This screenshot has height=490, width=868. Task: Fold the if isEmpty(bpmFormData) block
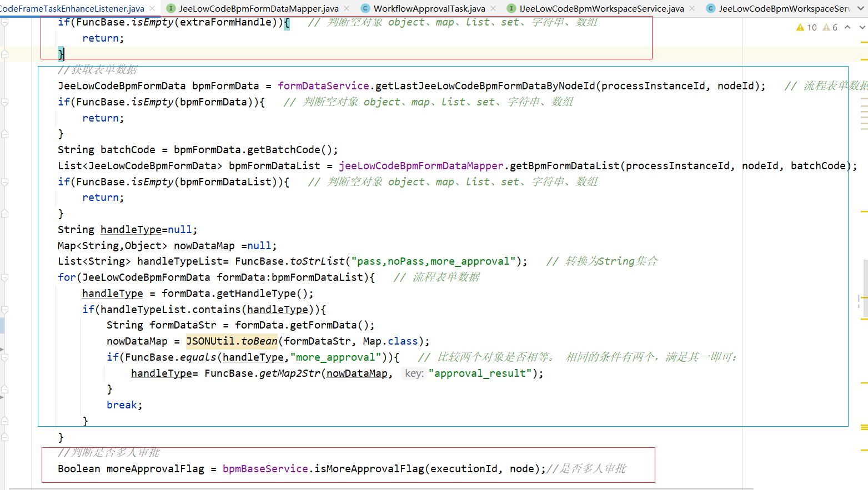(x=5, y=102)
